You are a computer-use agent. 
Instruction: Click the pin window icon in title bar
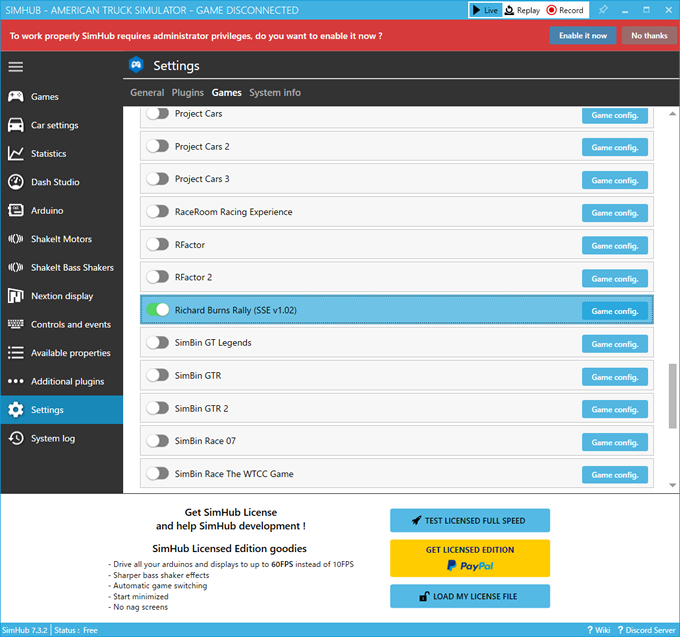pos(603,10)
